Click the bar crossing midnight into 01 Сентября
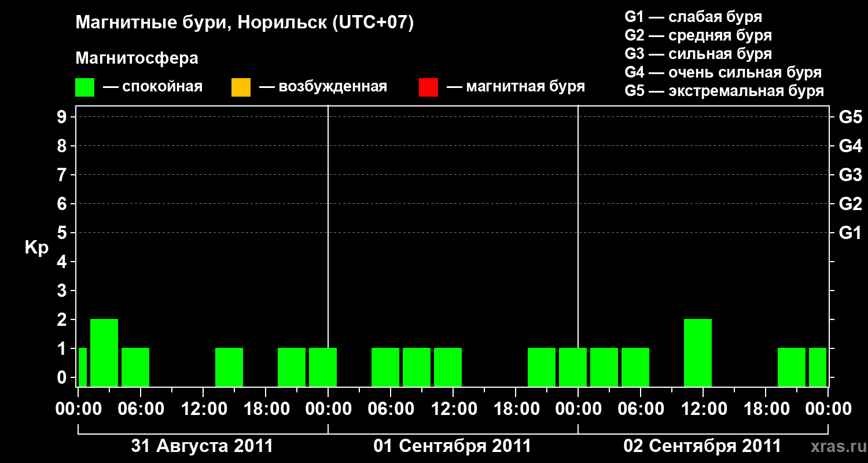 (x=323, y=367)
